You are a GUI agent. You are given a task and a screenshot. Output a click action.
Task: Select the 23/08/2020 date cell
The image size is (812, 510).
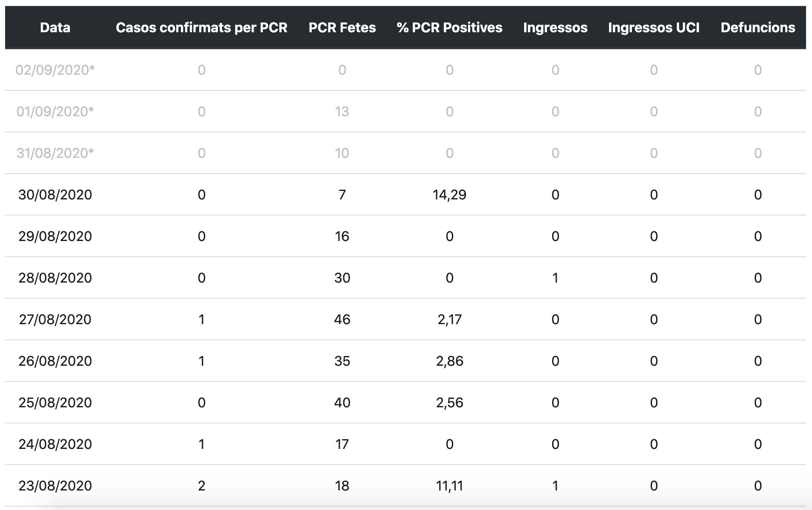55,485
